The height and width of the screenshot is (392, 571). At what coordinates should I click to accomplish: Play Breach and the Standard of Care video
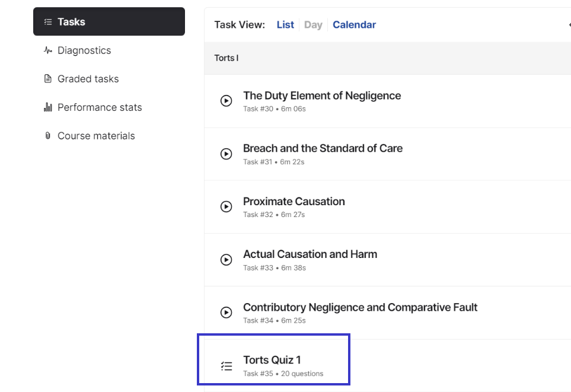pos(226,154)
